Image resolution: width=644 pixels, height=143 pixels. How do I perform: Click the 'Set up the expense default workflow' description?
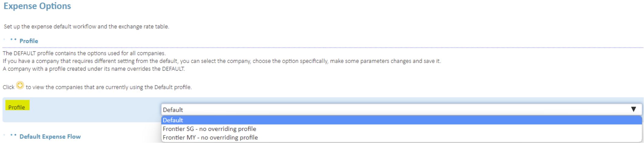pyautogui.click(x=86, y=26)
